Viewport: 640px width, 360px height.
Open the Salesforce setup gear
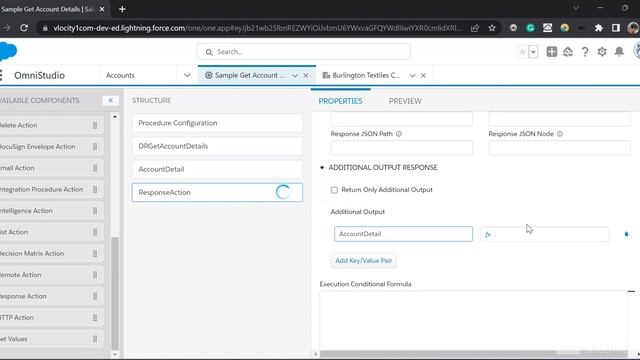click(602, 52)
